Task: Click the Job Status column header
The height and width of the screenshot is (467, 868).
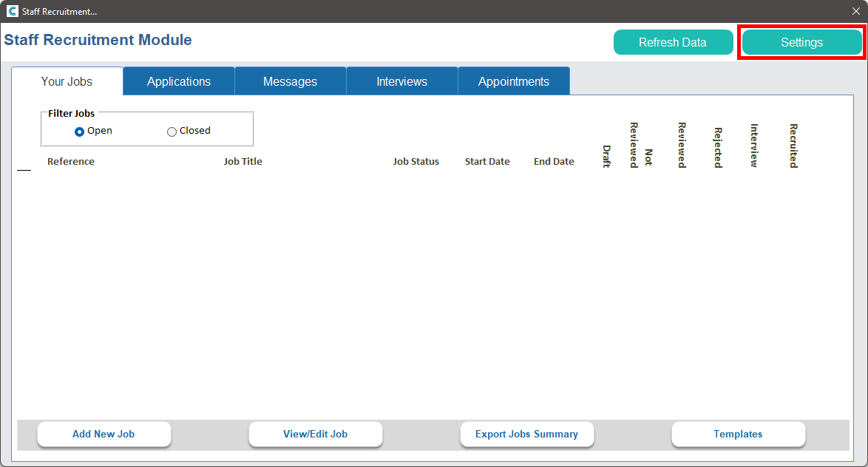Action: (416, 162)
